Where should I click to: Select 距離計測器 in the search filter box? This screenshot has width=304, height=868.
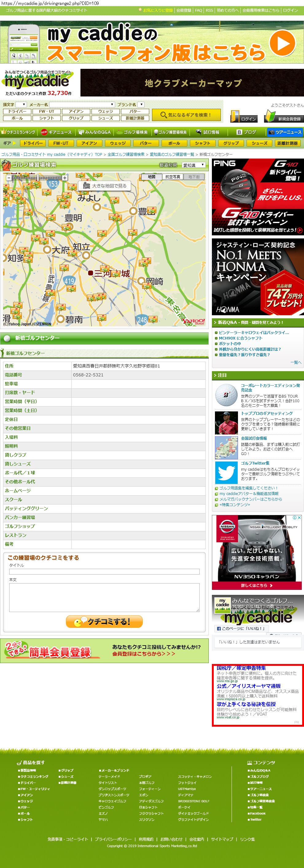coord(135,118)
